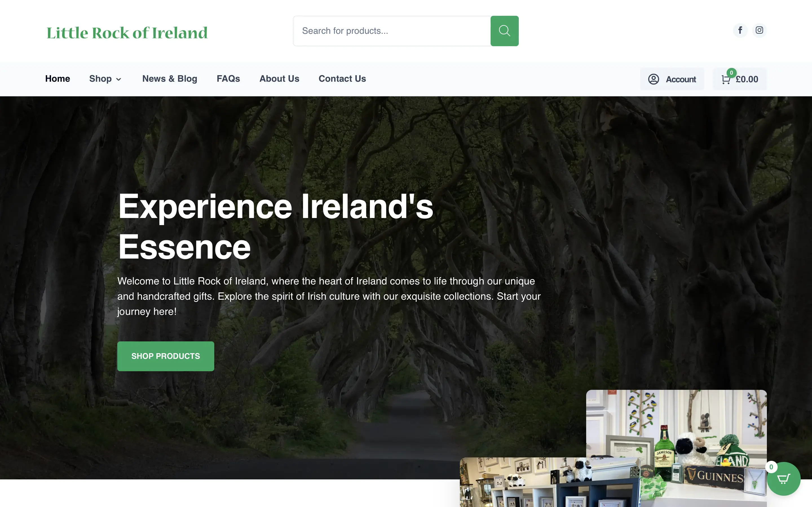Click the News & Blog link
Screen dimensions: 812x507
click(169, 79)
